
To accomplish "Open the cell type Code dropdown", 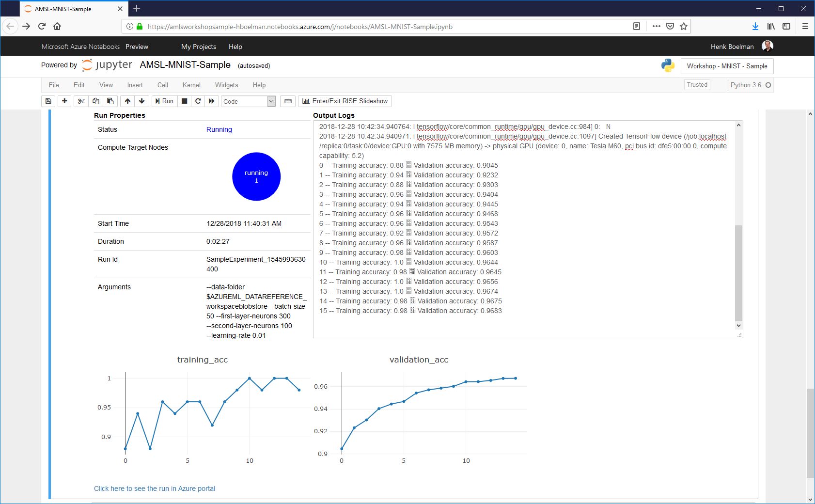I will pos(249,101).
